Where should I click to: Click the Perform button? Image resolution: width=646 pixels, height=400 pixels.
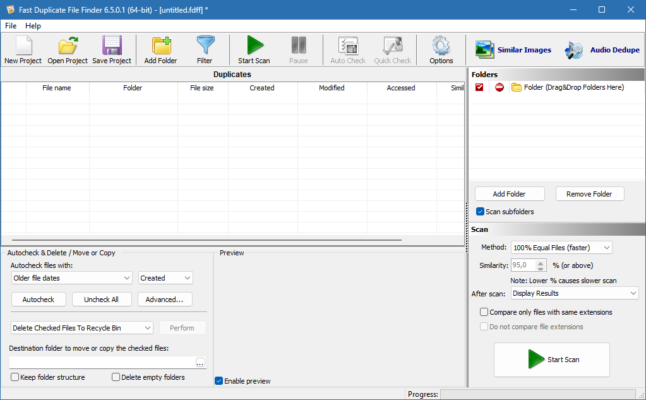tap(182, 328)
